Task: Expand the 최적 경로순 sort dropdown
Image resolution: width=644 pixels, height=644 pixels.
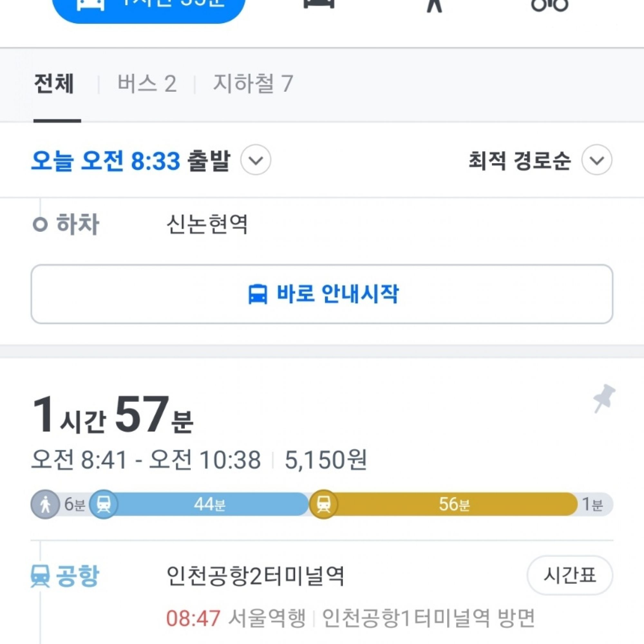Action: [596, 160]
